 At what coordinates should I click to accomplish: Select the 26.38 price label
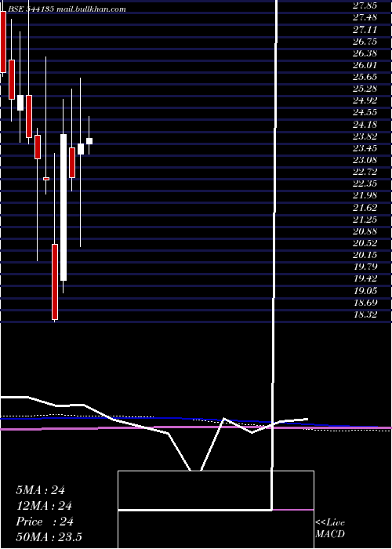click(x=365, y=53)
